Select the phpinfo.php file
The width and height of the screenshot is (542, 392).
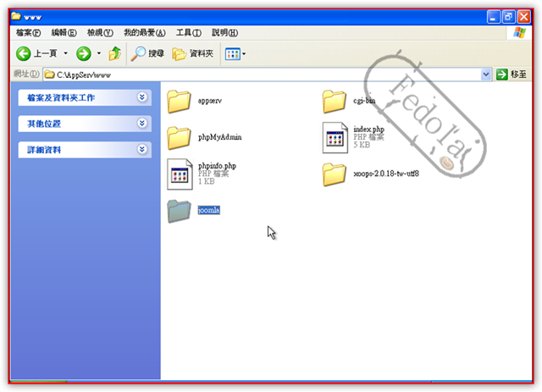[180, 174]
